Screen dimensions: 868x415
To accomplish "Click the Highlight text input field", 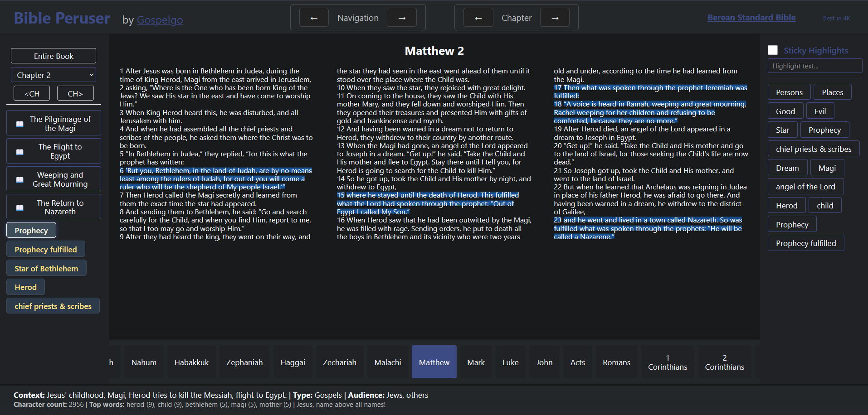I will [814, 66].
